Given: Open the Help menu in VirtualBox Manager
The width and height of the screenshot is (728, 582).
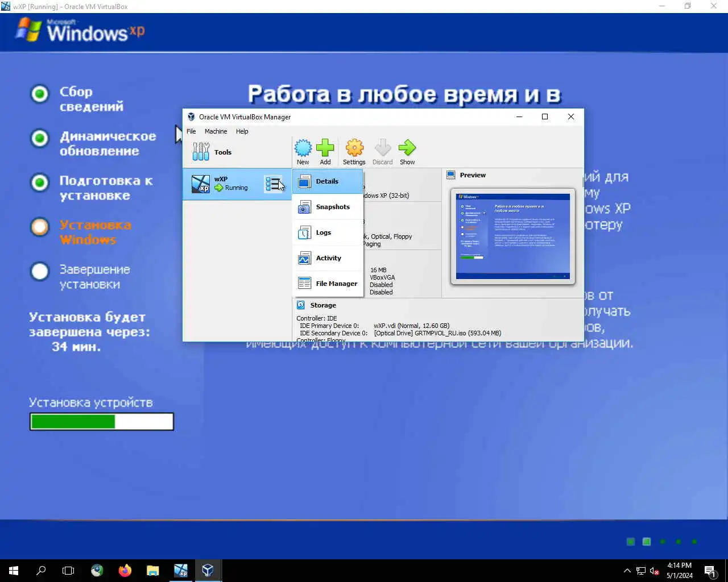Looking at the screenshot, I should pos(242,131).
